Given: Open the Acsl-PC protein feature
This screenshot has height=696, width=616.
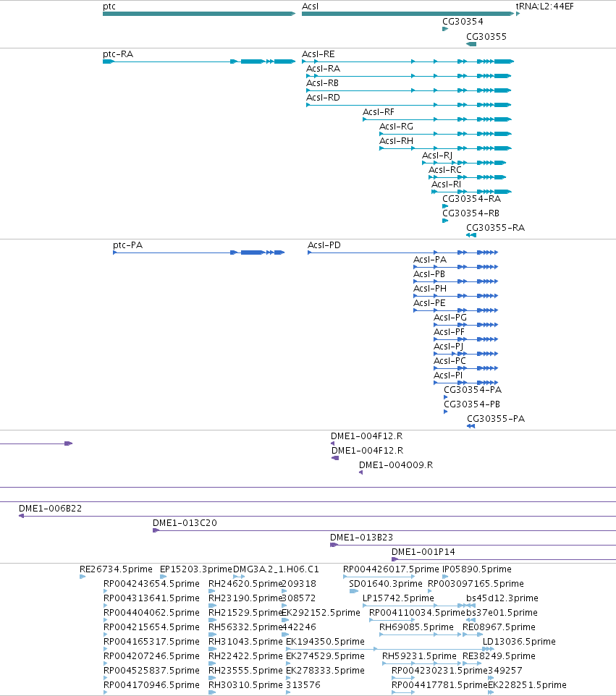Looking at the screenshot, I should (x=466, y=368).
